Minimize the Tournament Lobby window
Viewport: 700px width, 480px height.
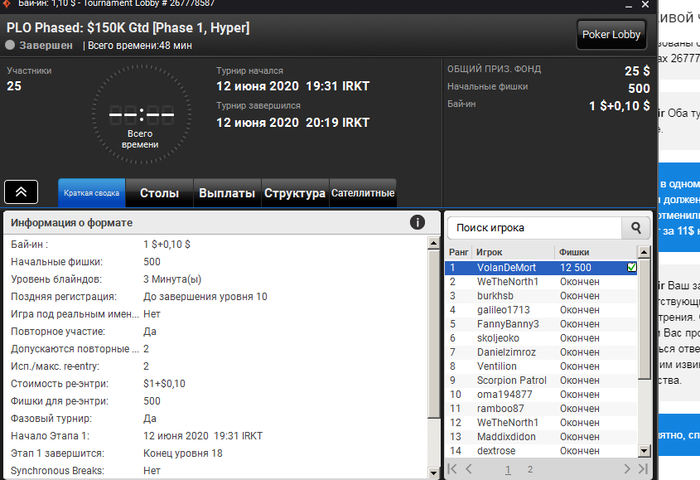(629, 4)
